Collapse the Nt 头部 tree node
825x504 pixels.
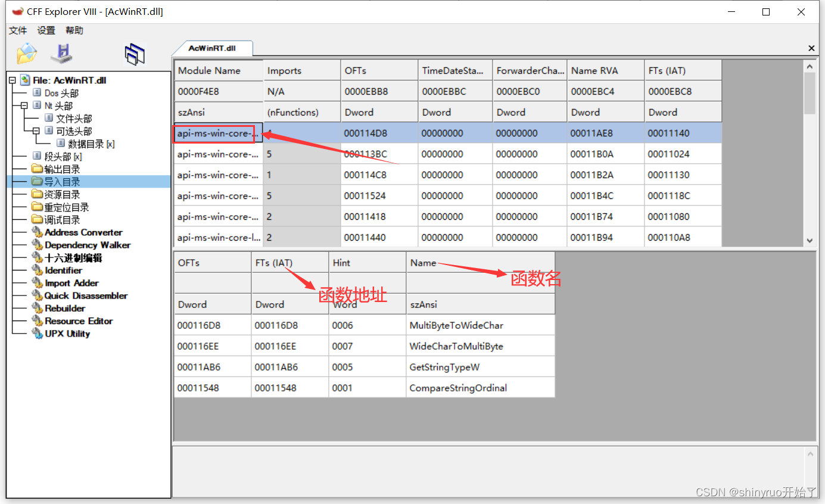pyautogui.click(x=24, y=105)
